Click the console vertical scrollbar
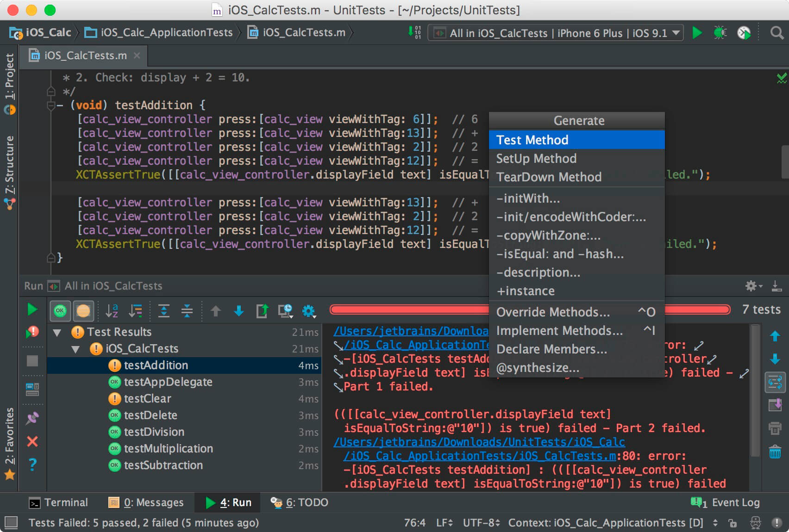Image resolution: width=789 pixels, height=532 pixels. (x=755, y=391)
